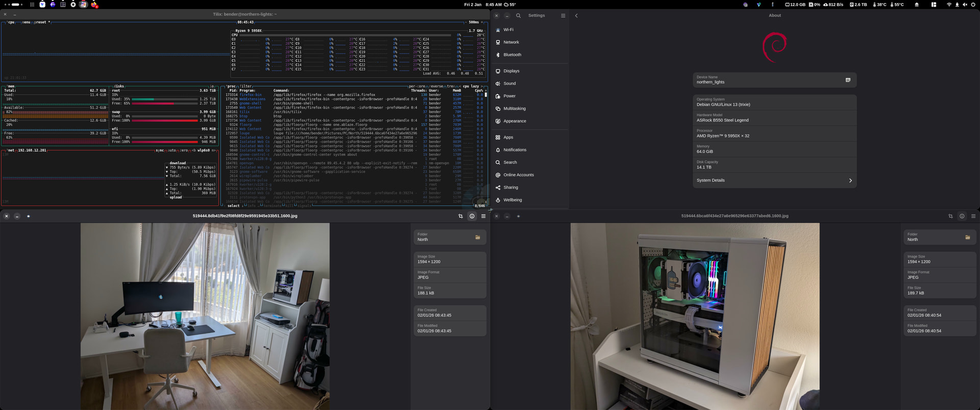
Task: Open the main menu of the right image viewer
Action: (x=973, y=216)
